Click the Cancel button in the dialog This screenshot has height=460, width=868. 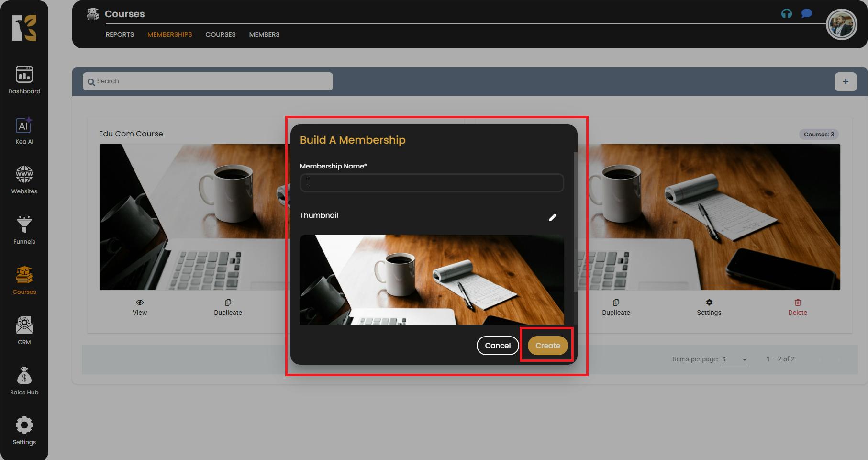[498, 346]
